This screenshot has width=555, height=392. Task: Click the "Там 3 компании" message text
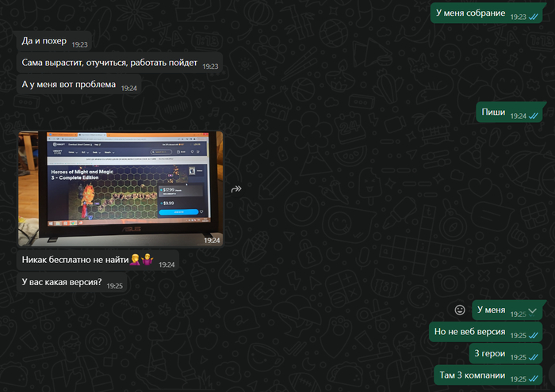pos(472,375)
